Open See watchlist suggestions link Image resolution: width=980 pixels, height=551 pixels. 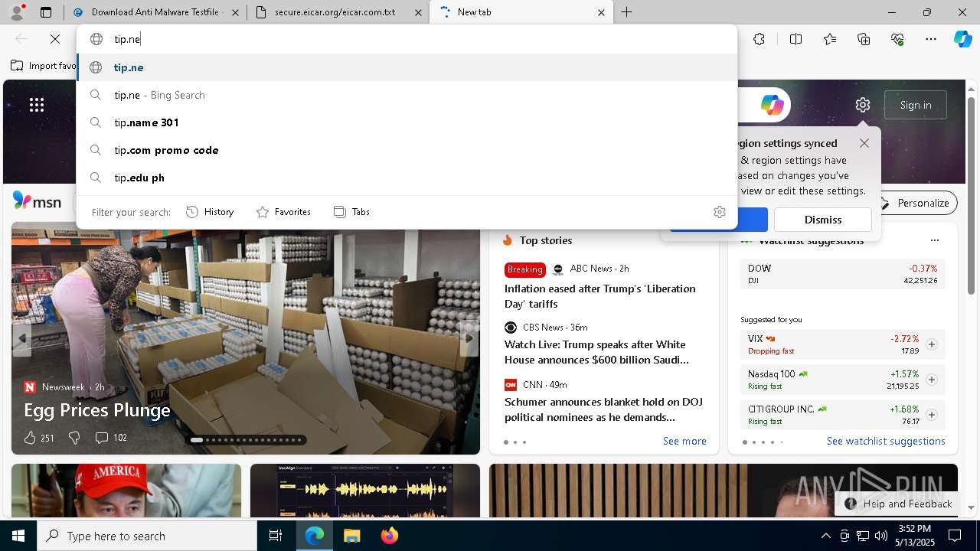click(x=886, y=441)
